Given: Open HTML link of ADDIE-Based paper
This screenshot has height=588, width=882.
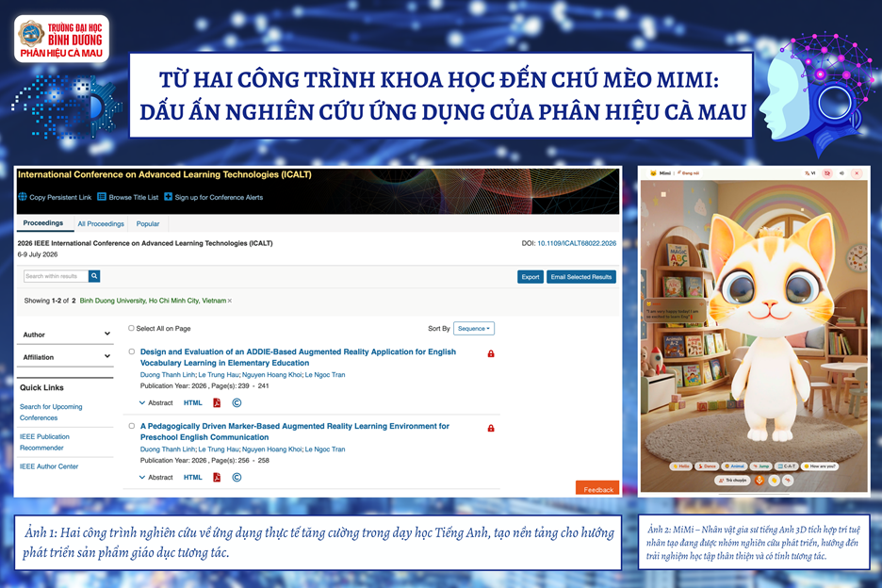Looking at the screenshot, I should (x=193, y=403).
